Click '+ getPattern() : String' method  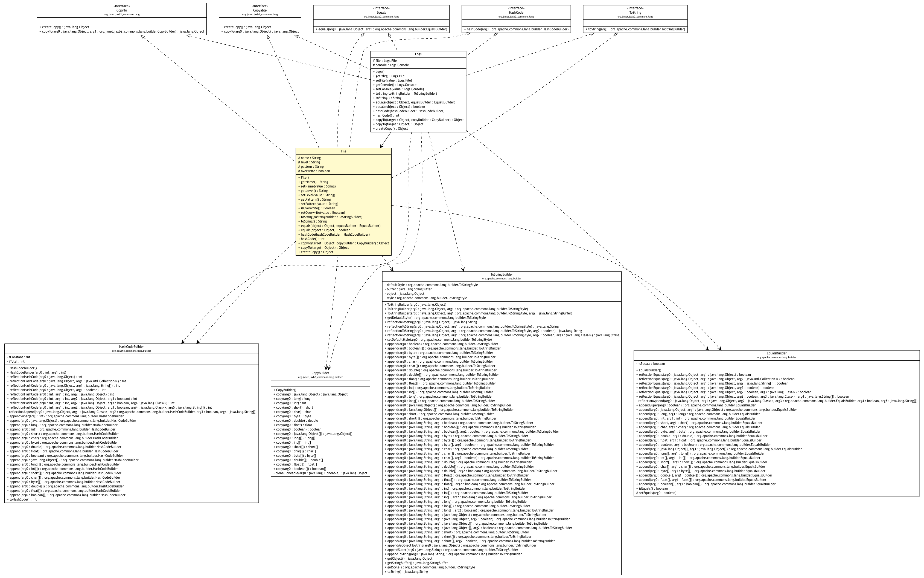coord(314,200)
